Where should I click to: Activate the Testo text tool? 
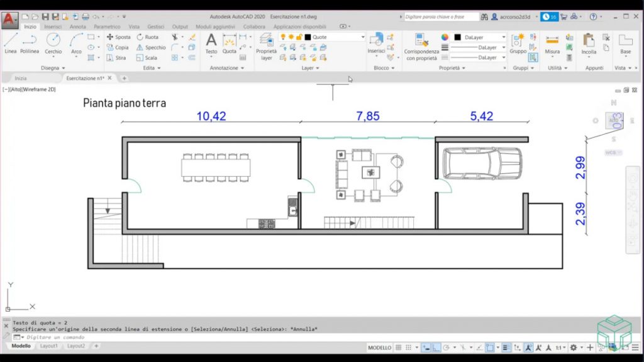tap(211, 43)
